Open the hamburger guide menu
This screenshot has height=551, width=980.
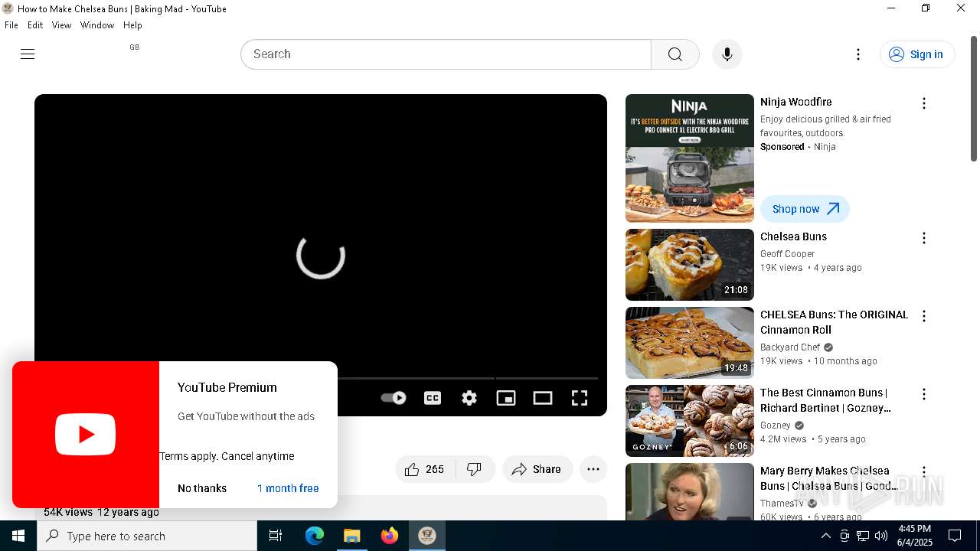pos(28,54)
